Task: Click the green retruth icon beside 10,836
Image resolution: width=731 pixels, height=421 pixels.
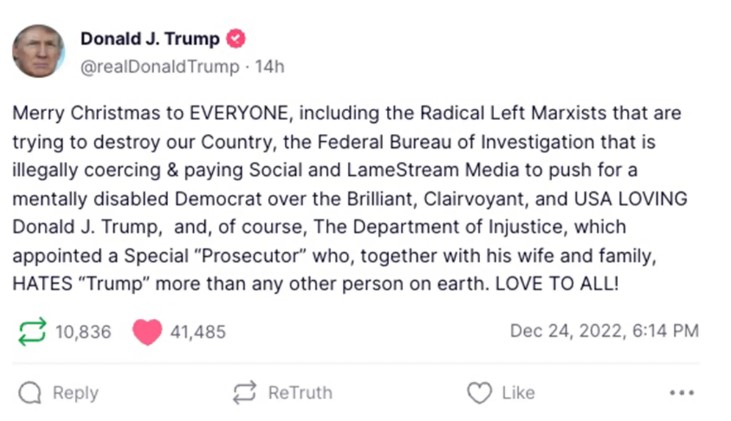Action: pyautogui.click(x=32, y=331)
